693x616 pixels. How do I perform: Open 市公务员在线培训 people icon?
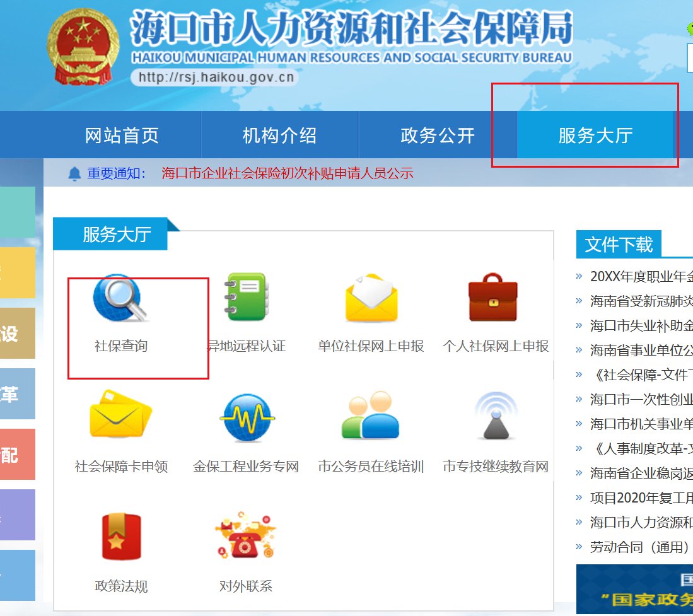click(370, 415)
